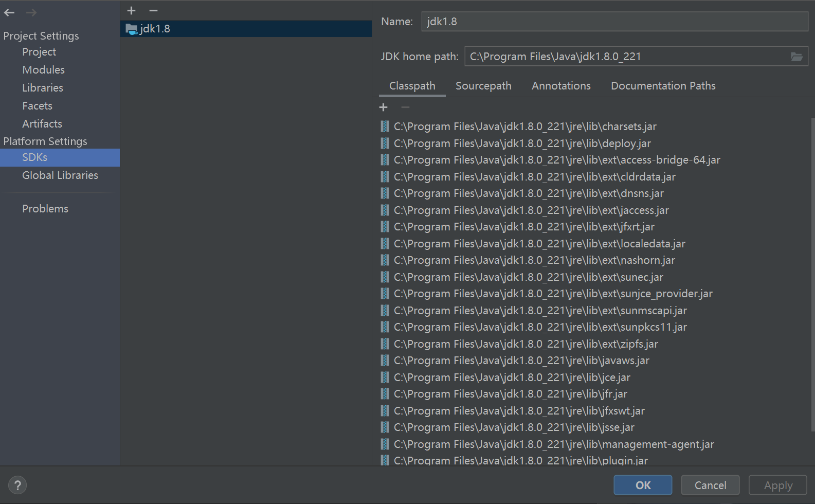
Task: Add a classpath entry with plus icon
Action: click(383, 107)
